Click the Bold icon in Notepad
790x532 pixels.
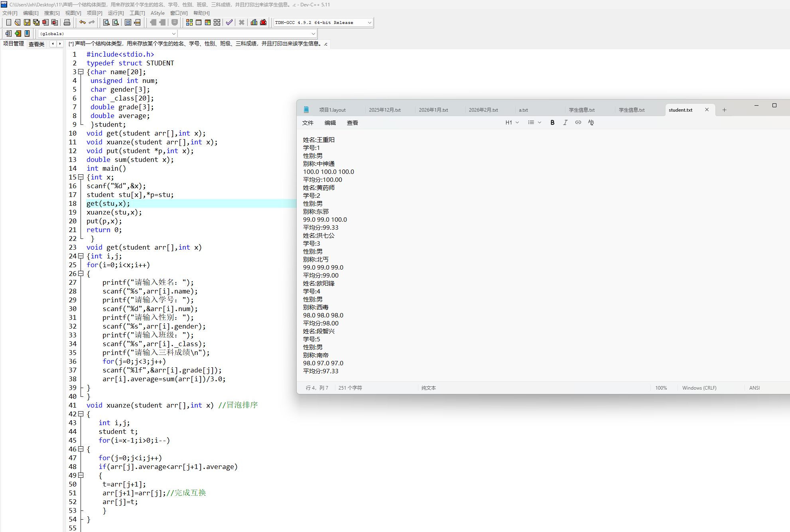[552, 122]
